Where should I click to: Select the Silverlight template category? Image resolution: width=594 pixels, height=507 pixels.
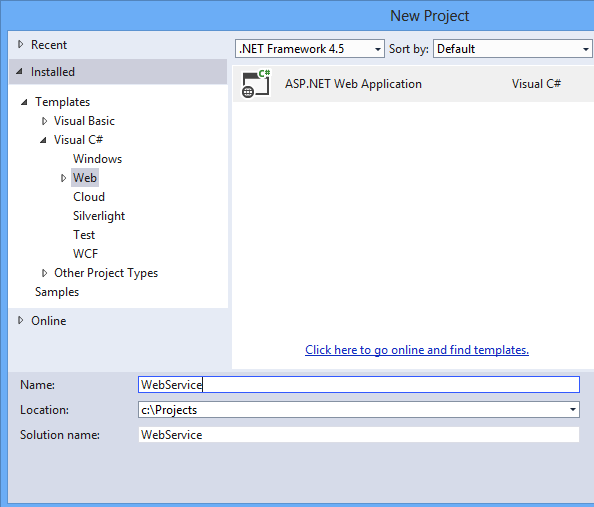coord(99,216)
